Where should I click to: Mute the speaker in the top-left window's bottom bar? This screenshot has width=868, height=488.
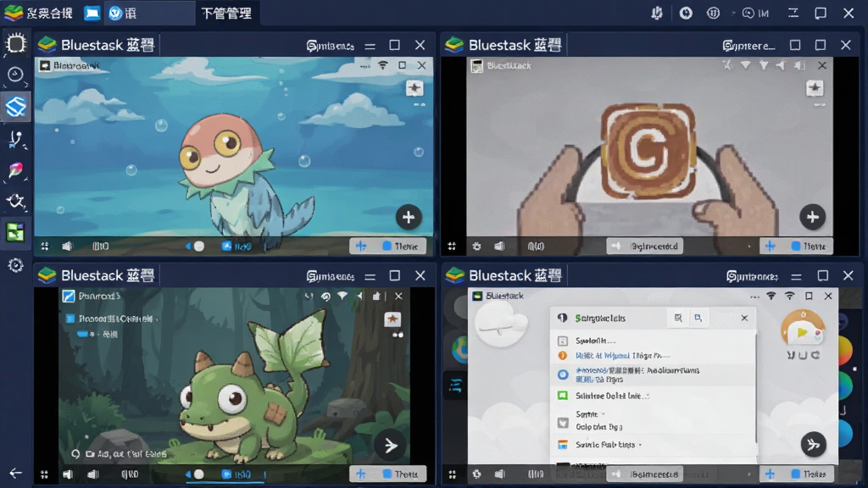67,247
